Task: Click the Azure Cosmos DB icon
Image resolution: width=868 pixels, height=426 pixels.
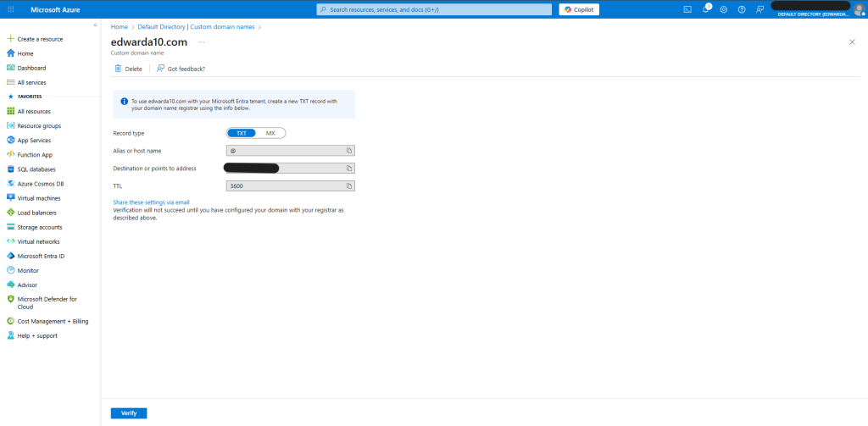Action: point(10,183)
